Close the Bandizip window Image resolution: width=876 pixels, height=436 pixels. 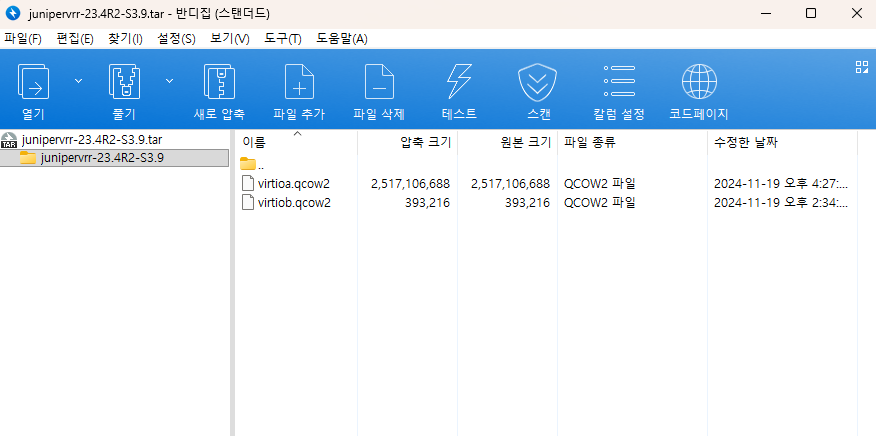pyautogui.click(x=856, y=13)
